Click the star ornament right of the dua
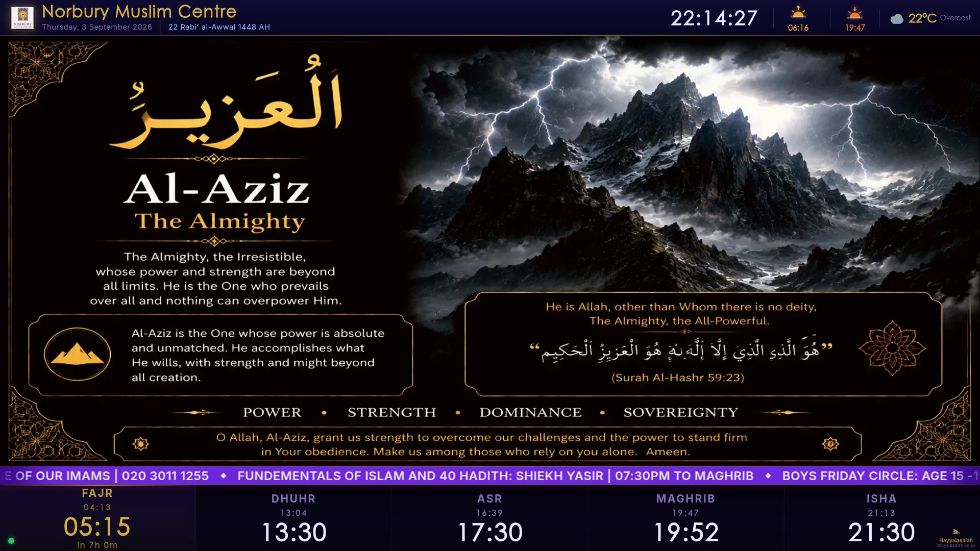The width and height of the screenshot is (980, 551). 830,444
